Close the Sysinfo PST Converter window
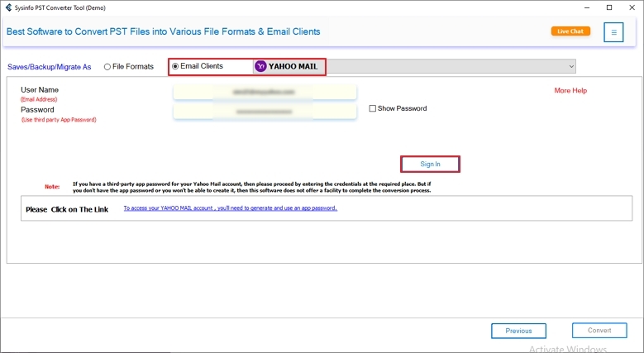This screenshot has height=353, width=644. (x=632, y=7)
